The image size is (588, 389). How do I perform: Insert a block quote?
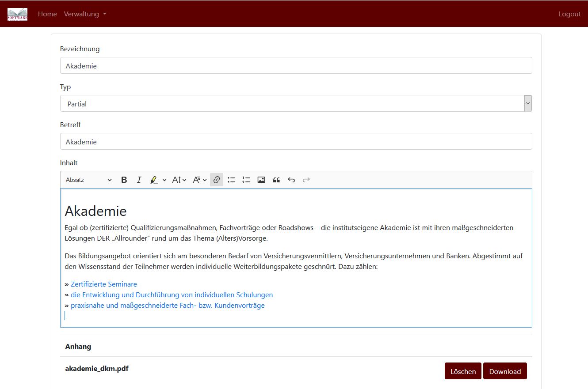[276, 180]
